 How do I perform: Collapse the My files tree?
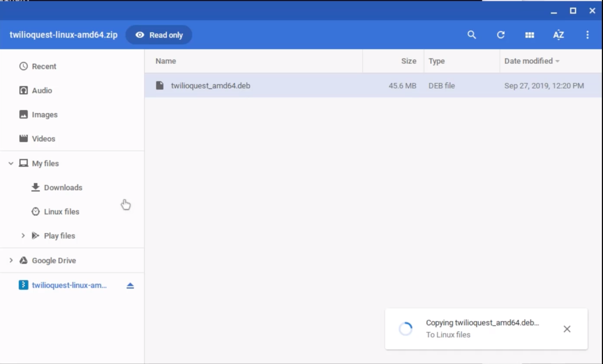11,163
